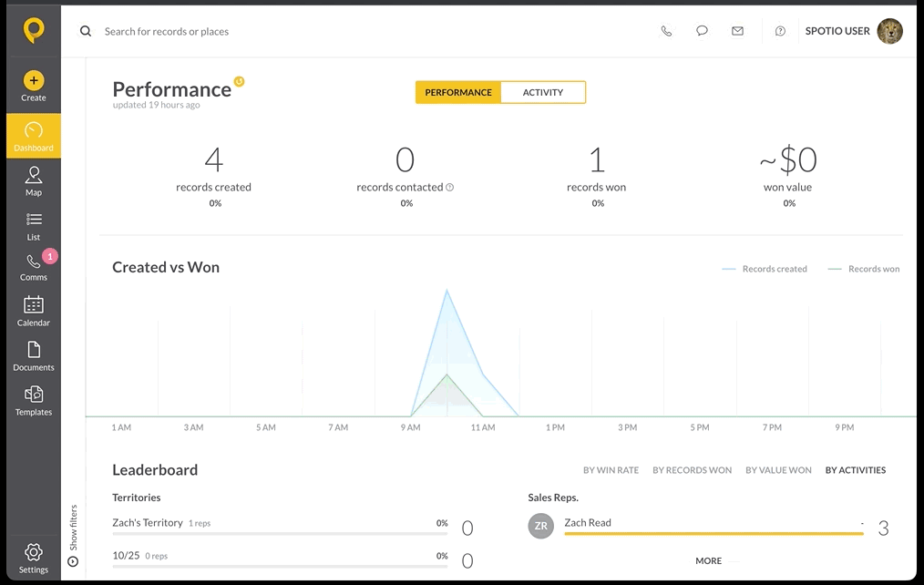Select the PERFORMANCE toggle tab

pyautogui.click(x=457, y=93)
